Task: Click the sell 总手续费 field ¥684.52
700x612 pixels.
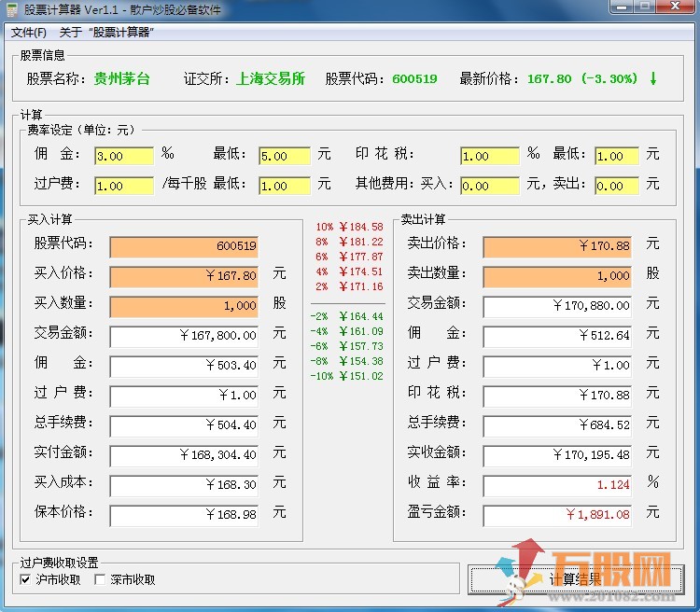Action: click(x=557, y=425)
